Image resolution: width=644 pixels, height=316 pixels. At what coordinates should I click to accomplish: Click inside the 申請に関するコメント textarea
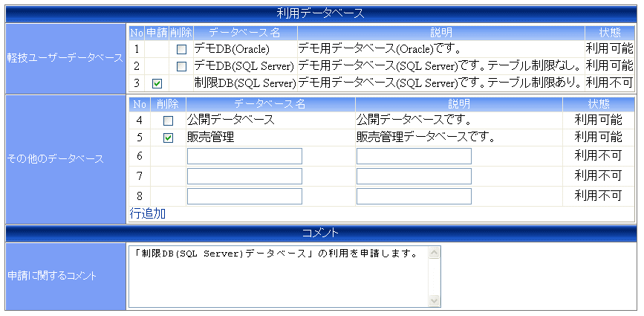click(279, 277)
